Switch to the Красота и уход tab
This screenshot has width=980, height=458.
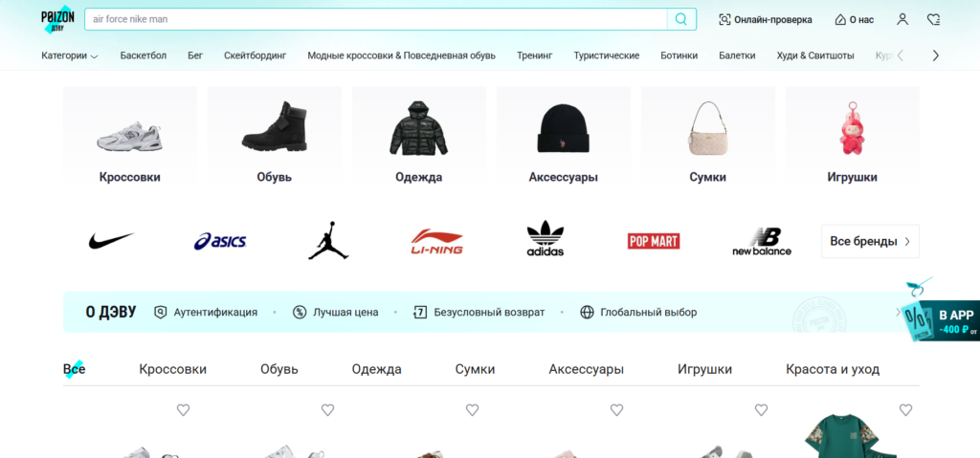(x=833, y=369)
